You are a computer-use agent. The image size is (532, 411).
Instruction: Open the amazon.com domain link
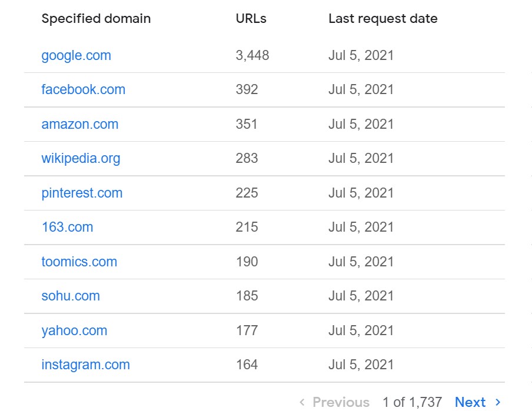[x=79, y=124]
